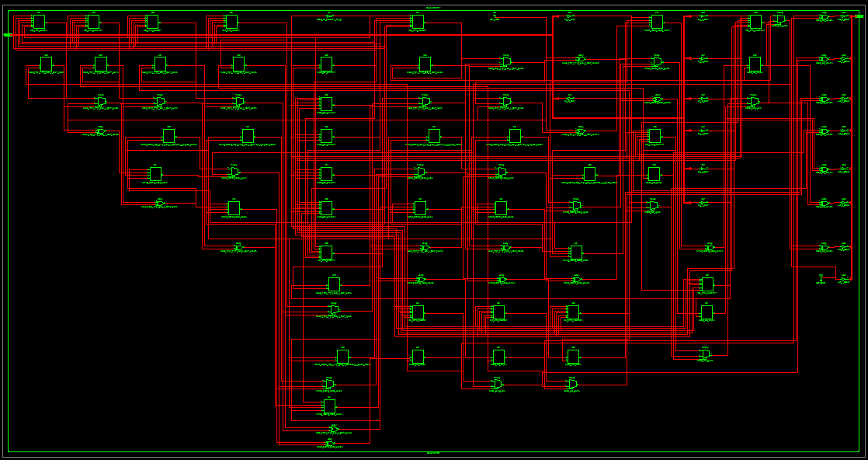This screenshot has height=460, width=868.
Task: Select the green input port on left edge
Action: point(7,35)
